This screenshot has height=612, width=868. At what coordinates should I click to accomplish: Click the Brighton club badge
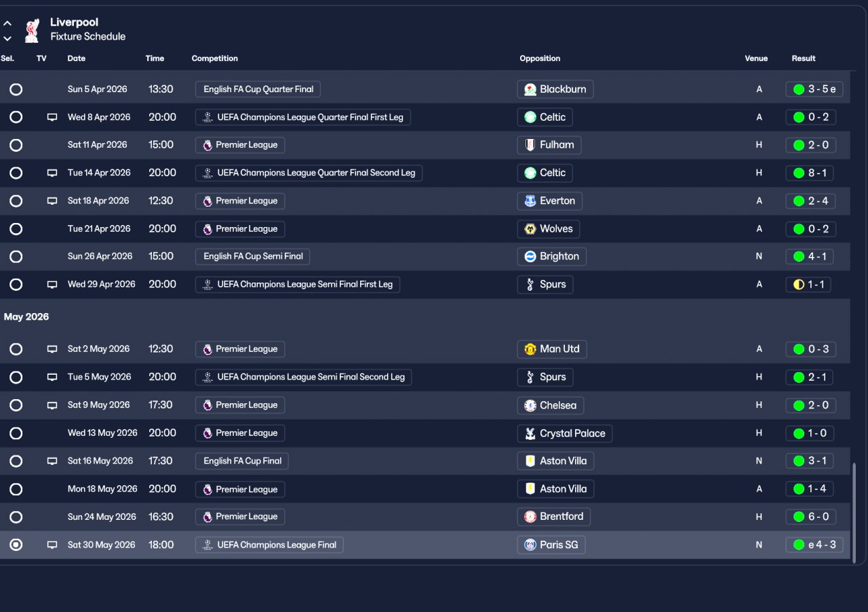[530, 256]
